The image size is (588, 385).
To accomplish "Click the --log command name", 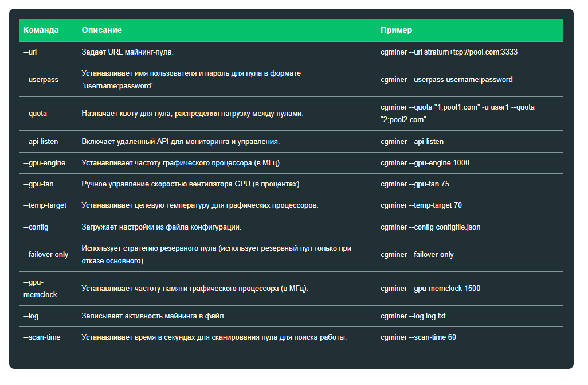I will (31, 316).
